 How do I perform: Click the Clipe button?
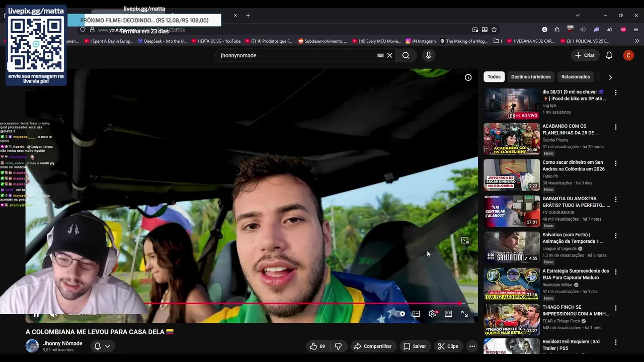pos(448,346)
